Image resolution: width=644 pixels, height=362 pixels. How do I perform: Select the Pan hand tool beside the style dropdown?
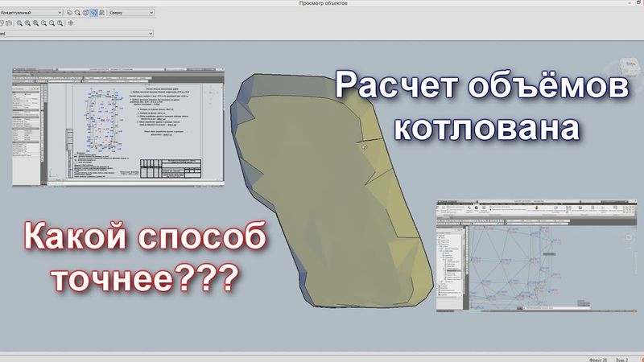[69, 13]
